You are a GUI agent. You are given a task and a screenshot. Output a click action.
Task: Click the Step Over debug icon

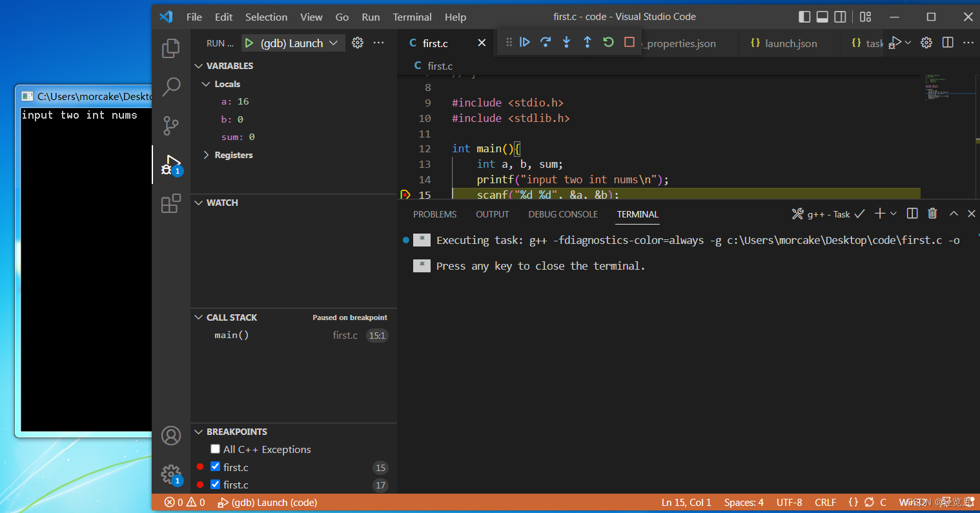pyautogui.click(x=546, y=42)
